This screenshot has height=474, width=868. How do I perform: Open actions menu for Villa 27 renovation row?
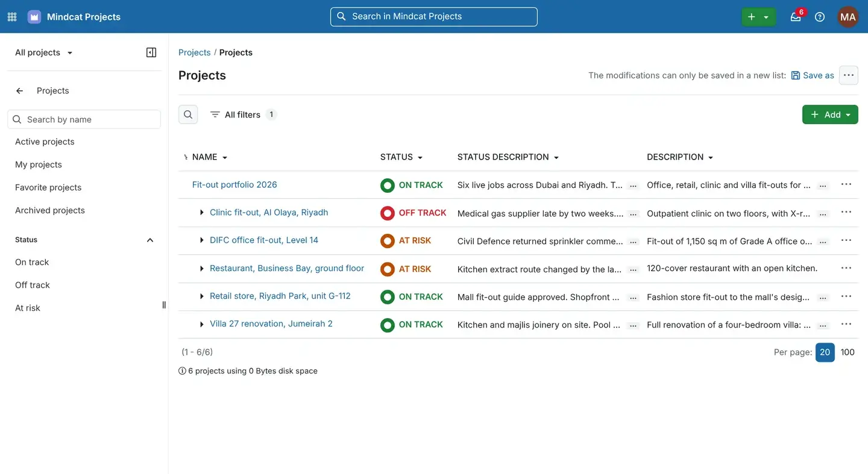tap(846, 324)
